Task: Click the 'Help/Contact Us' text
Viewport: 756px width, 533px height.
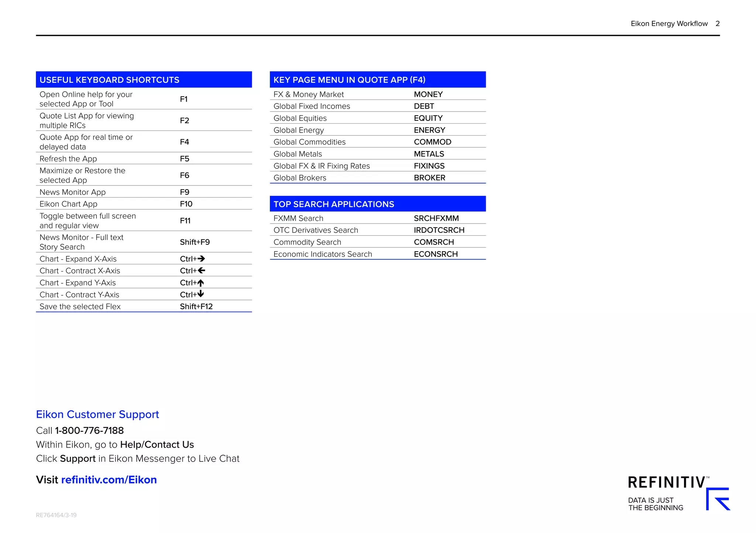Action: (157, 444)
